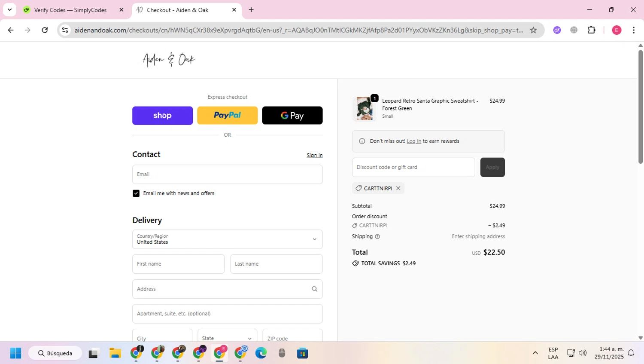Open Microsoft Edge from the taskbar
The height and width of the screenshot is (364, 644).
click(x=261, y=353)
